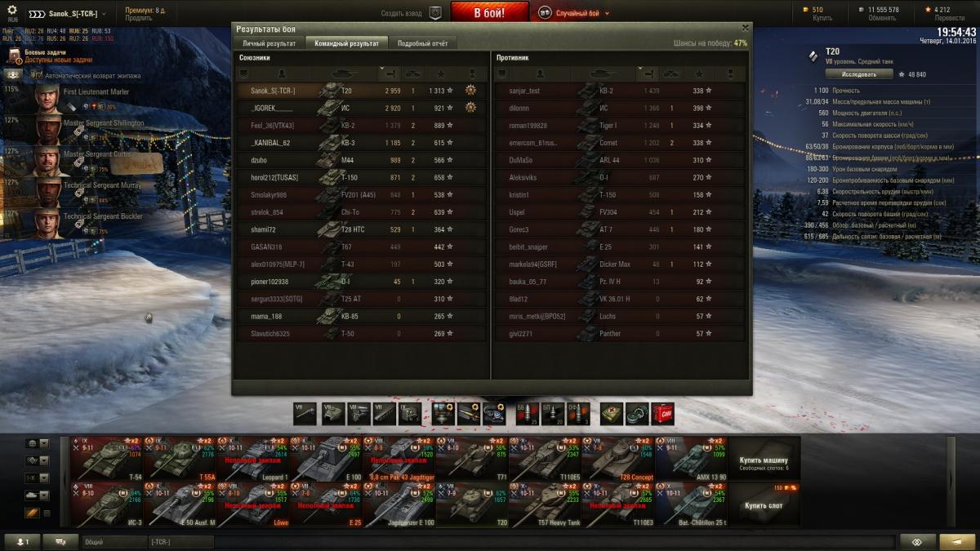Select ally row _IGOREK_
The image size is (980, 551).
pos(361,108)
